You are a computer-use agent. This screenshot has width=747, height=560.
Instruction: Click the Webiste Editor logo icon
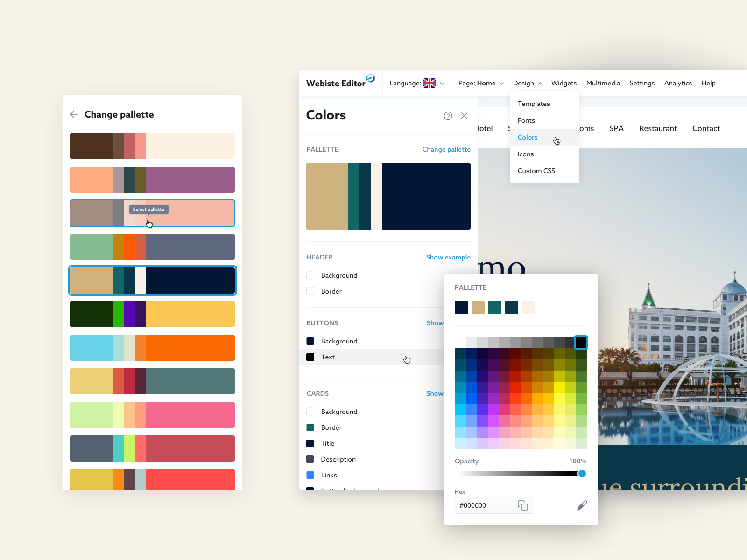tap(370, 78)
